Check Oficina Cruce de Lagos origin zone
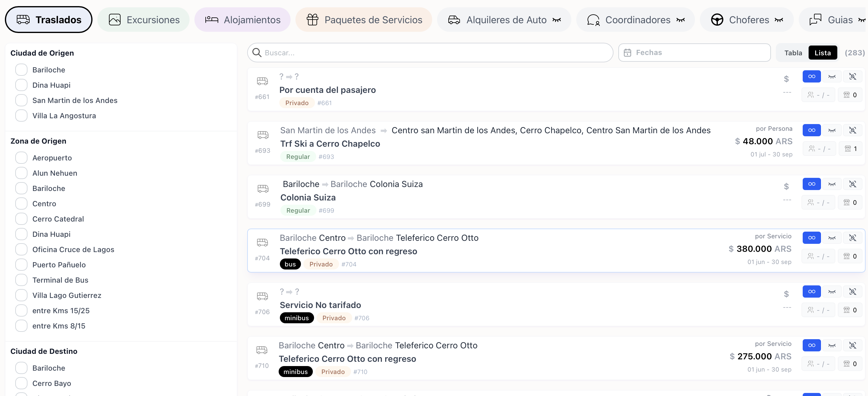Screen dimensions: 868x396 pyautogui.click(x=21, y=250)
